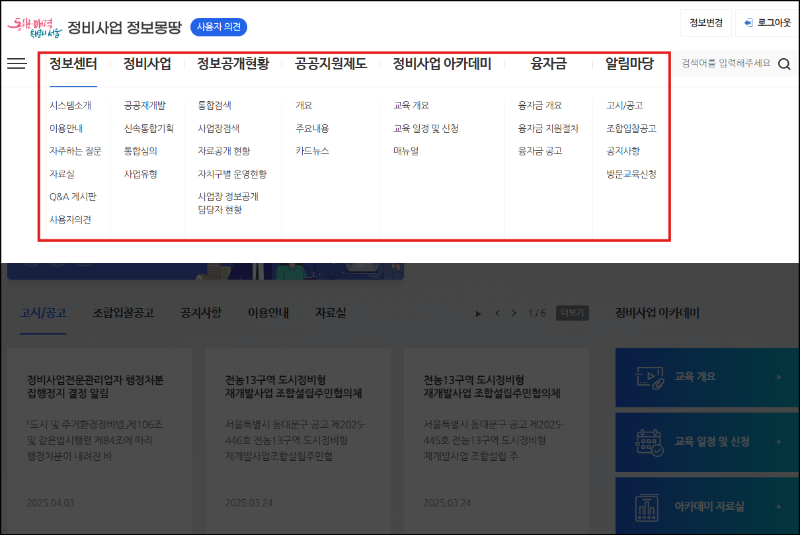Click the Seoul logo at top left

[35, 27]
